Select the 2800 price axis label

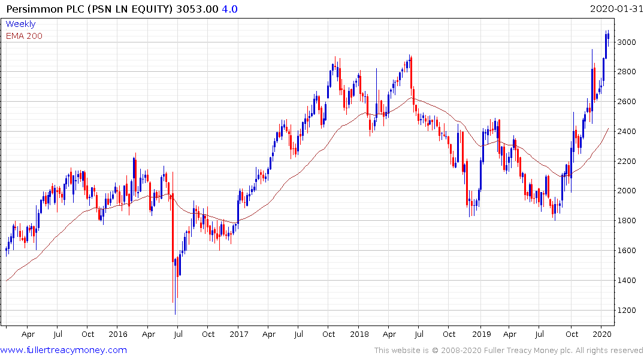tap(627, 72)
